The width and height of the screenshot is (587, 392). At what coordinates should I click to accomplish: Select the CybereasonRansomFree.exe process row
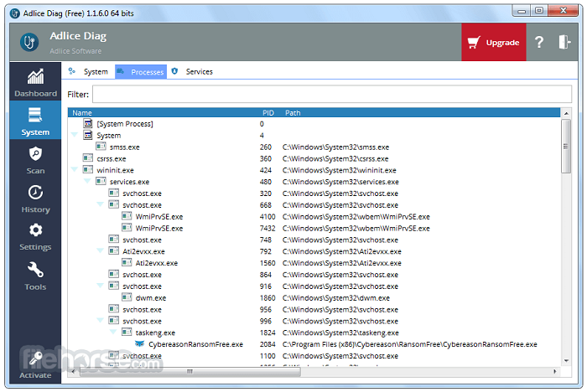tap(195, 344)
